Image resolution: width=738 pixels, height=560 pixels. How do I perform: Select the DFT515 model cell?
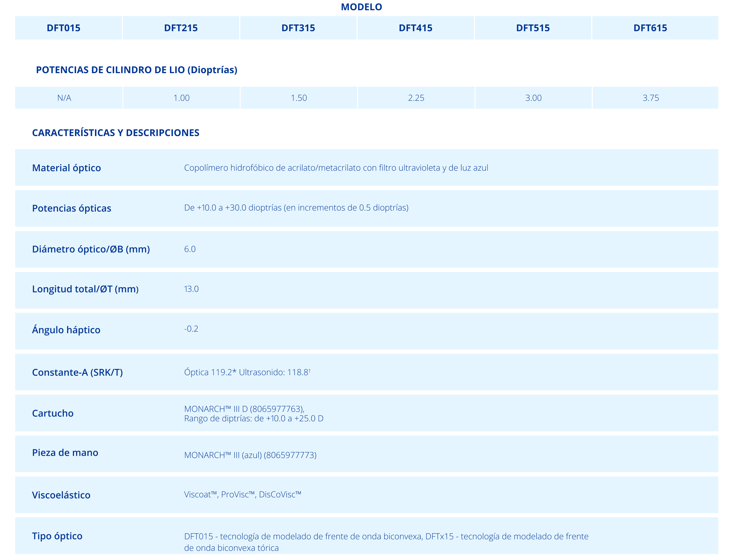[x=533, y=28]
